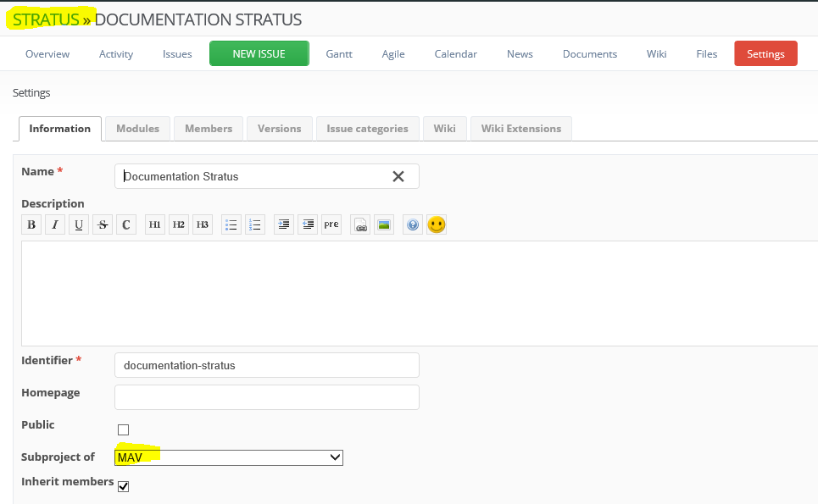Toggle strikethrough text formatting
This screenshot has width=818, height=504.
pyautogui.click(x=103, y=224)
